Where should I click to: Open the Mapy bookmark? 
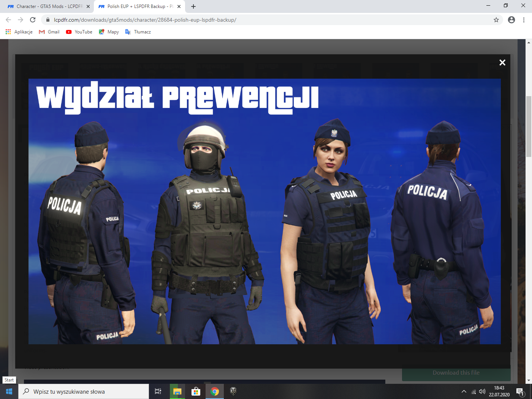(109, 32)
